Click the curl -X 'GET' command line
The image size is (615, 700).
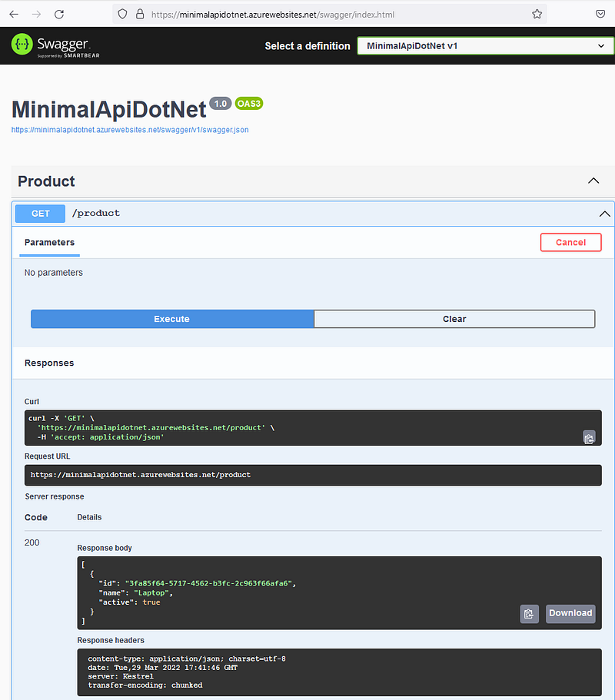pyautogui.click(x=61, y=418)
